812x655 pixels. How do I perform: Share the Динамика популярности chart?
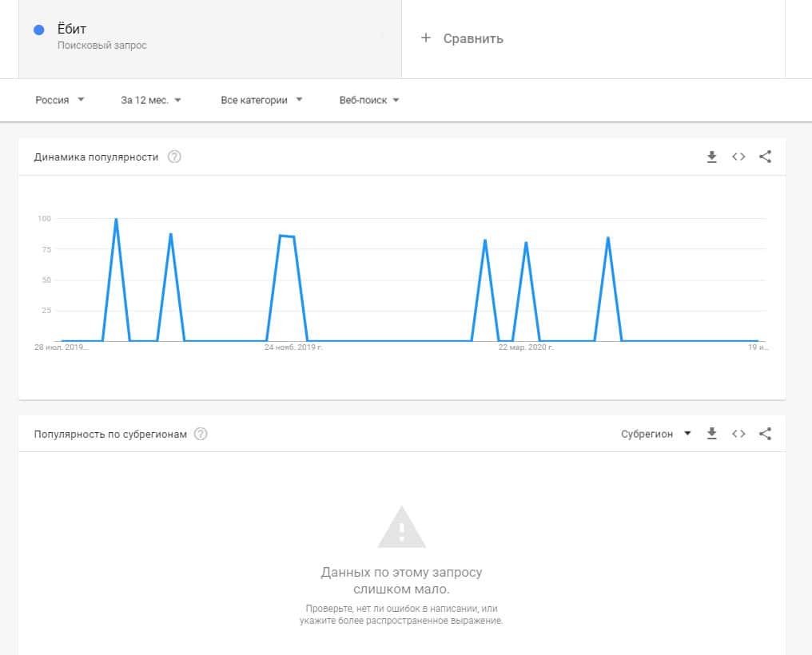(x=765, y=157)
